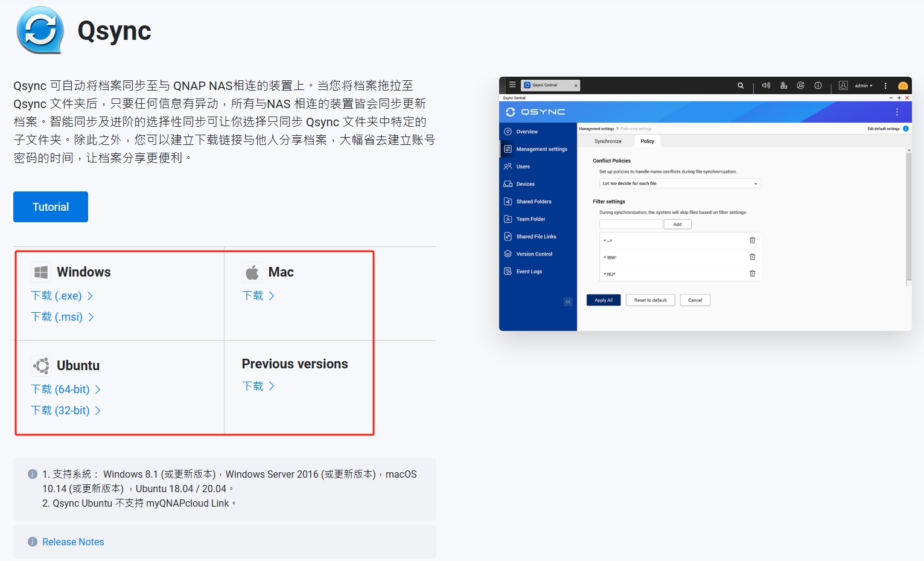Screen dimensions: 924x561
Task: Download the Ubuntu 32-bit package
Action: click(x=66, y=411)
